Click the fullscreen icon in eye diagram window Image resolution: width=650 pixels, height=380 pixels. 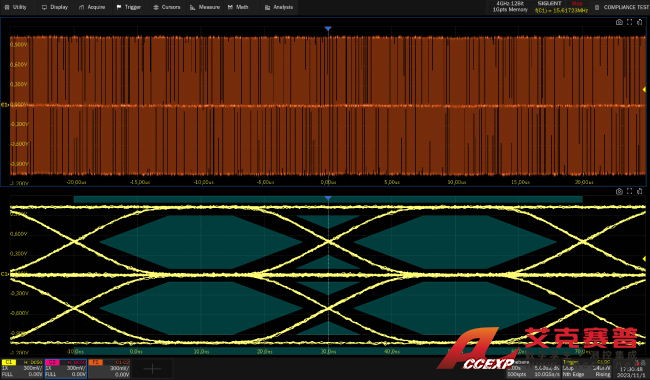pyautogui.click(x=629, y=191)
